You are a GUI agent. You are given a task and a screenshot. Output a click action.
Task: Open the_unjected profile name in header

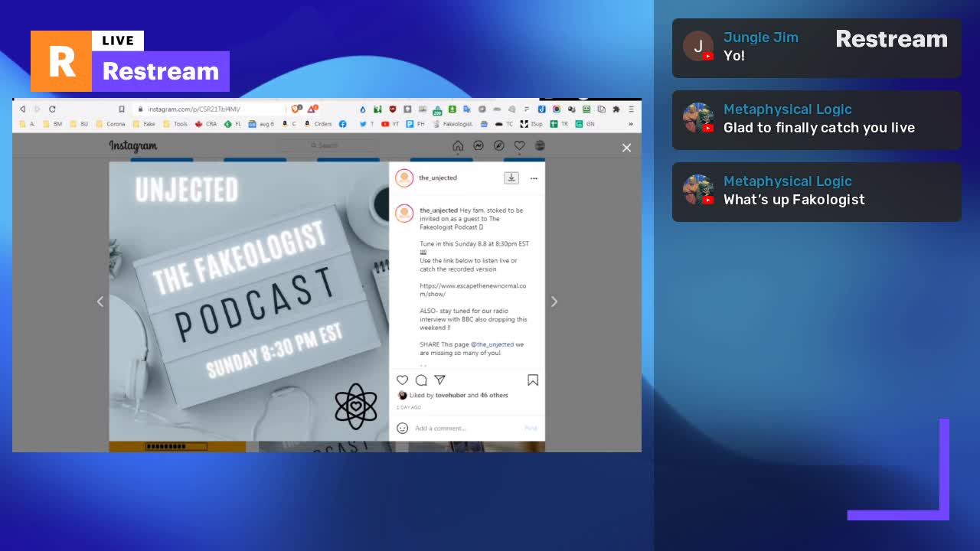pos(438,178)
